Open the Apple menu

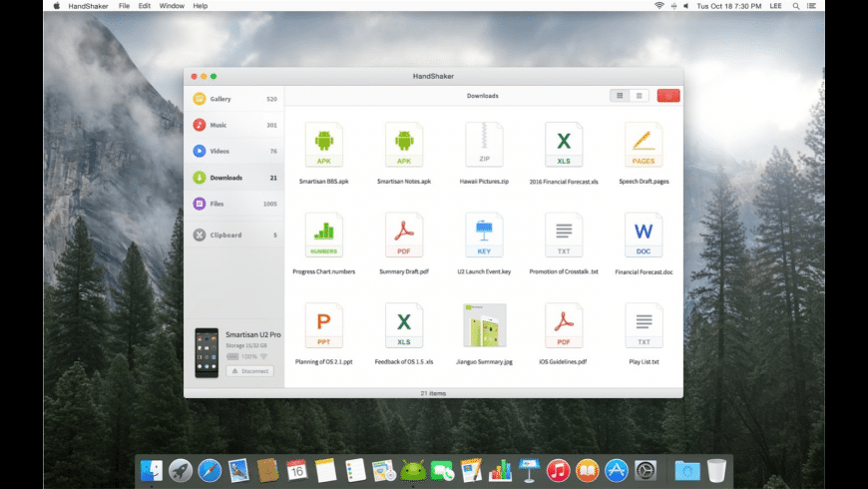[x=57, y=6]
